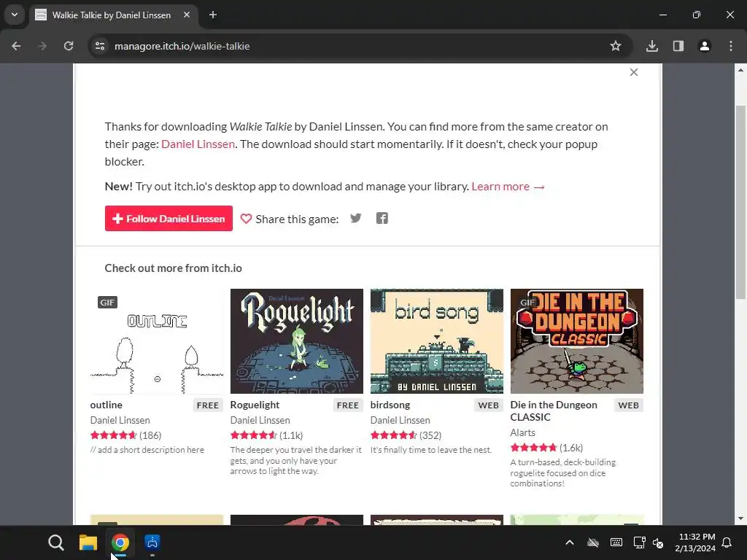Click WEB badge on birdsong
Viewport: 747px width, 560px height.
coord(488,405)
